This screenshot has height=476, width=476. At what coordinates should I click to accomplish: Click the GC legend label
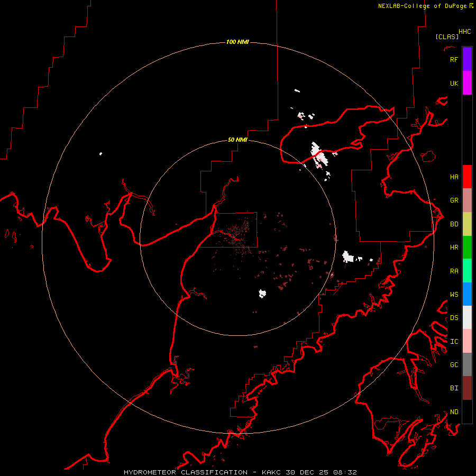pyautogui.click(x=454, y=364)
